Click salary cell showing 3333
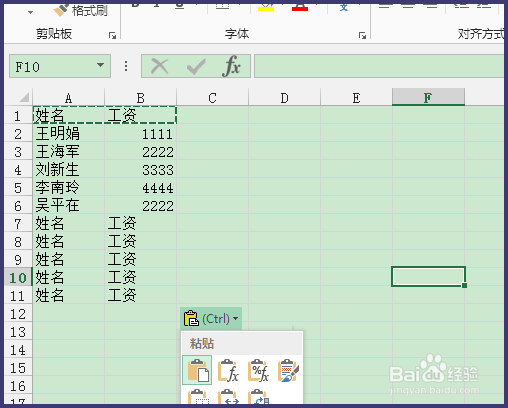508x408 pixels. [x=141, y=170]
